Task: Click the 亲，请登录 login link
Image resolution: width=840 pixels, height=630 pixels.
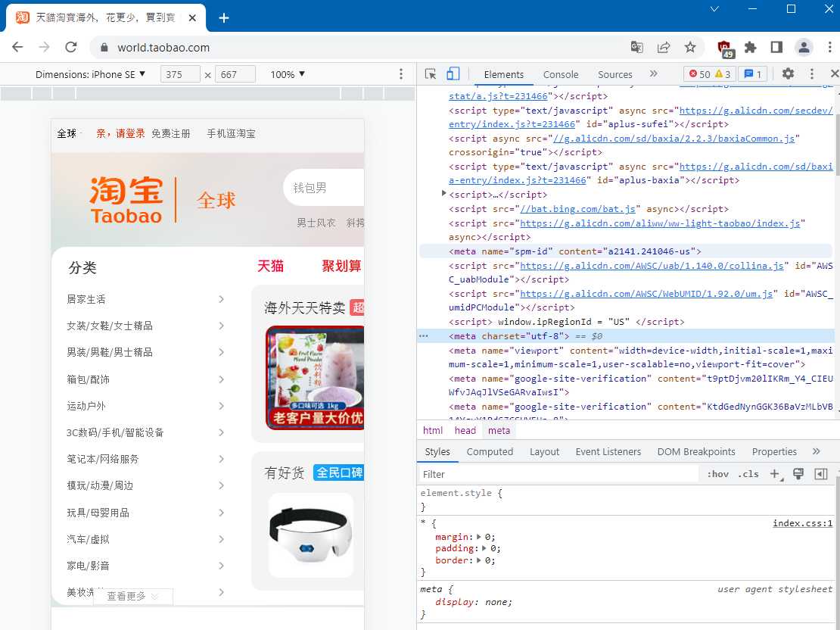Action: (120, 133)
